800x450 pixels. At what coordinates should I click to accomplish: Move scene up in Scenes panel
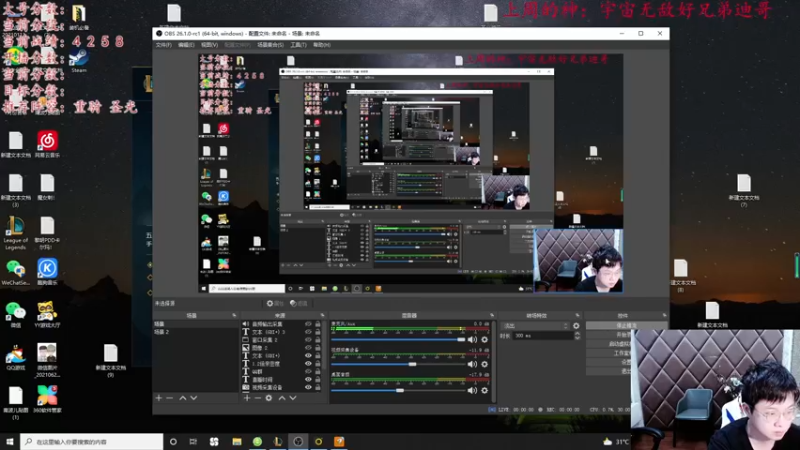(x=183, y=398)
